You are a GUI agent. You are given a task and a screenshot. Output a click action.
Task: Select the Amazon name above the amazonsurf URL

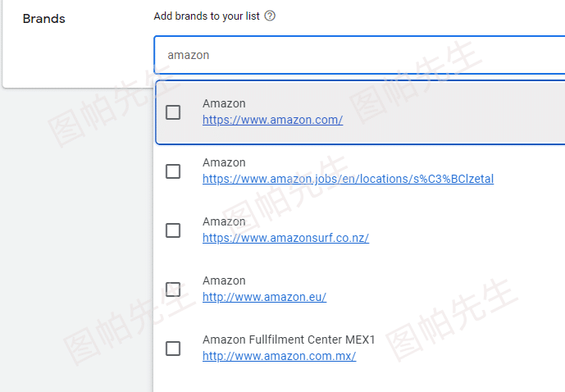tap(224, 221)
